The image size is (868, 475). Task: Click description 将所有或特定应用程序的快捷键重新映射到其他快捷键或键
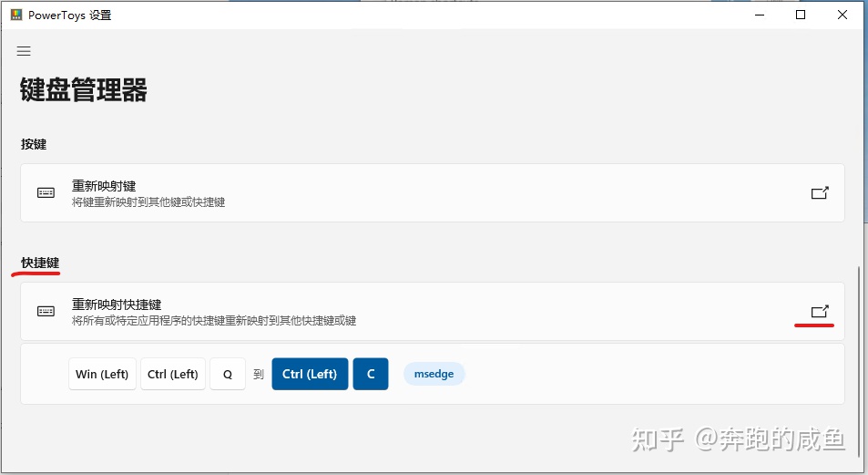coord(214,321)
